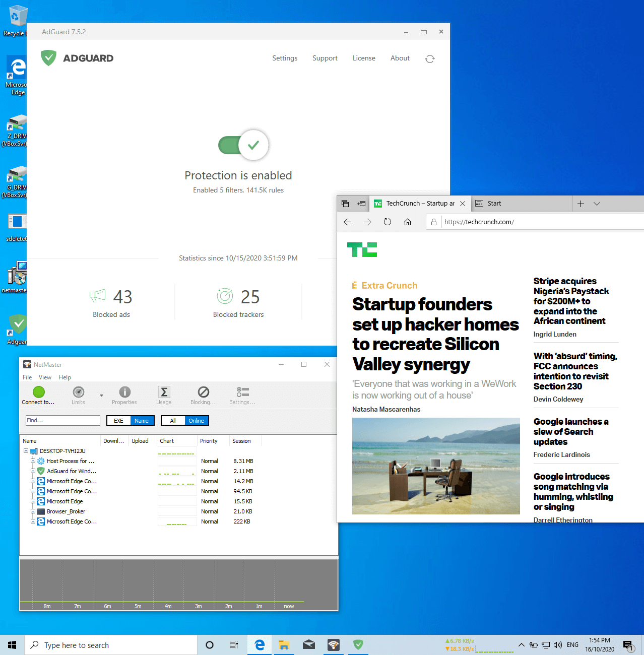Switch the NetMaster list to Name view
Image resolution: width=644 pixels, height=655 pixels.
[x=142, y=421]
